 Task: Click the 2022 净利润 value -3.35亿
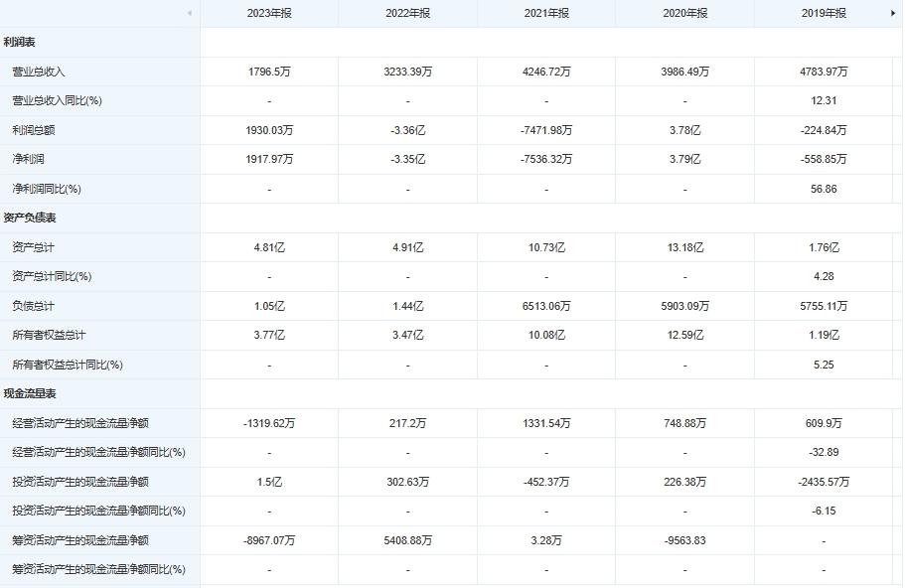coord(407,159)
